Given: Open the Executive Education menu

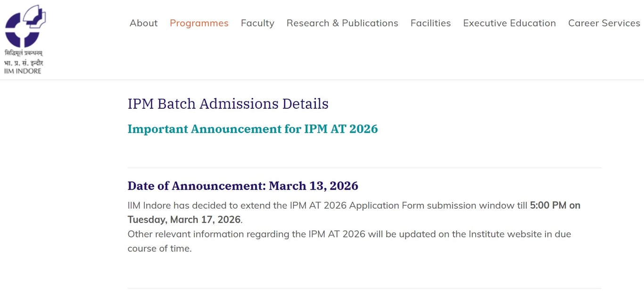Looking at the screenshot, I should (x=509, y=23).
